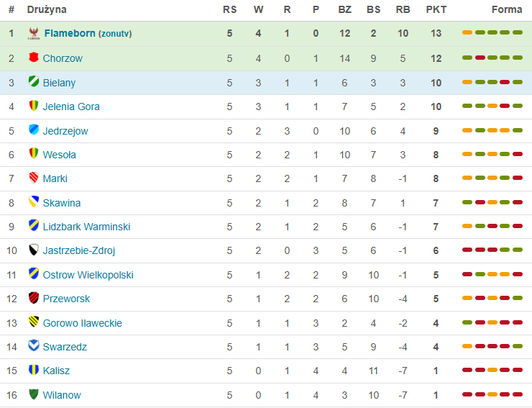Click Chorzow's red loss form indicator
The width and height of the screenshot is (532, 408).
[480, 58]
